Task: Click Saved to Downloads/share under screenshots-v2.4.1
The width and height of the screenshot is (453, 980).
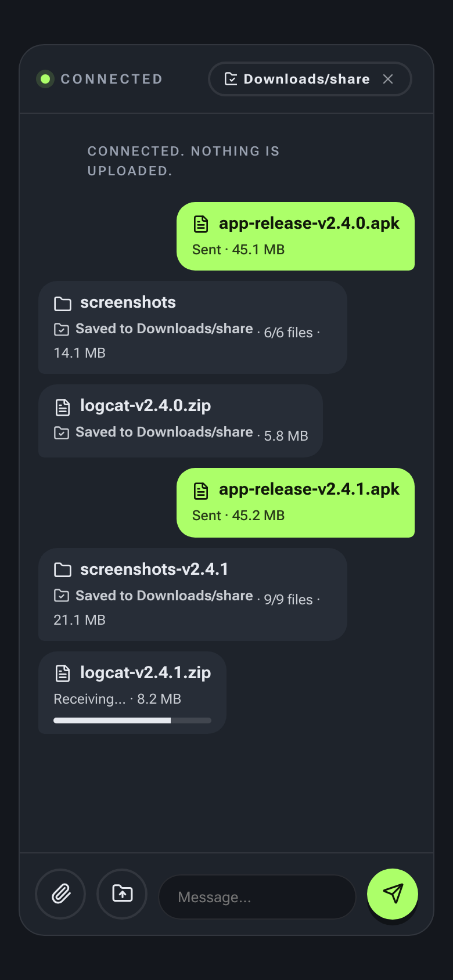Action: tap(164, 596)
